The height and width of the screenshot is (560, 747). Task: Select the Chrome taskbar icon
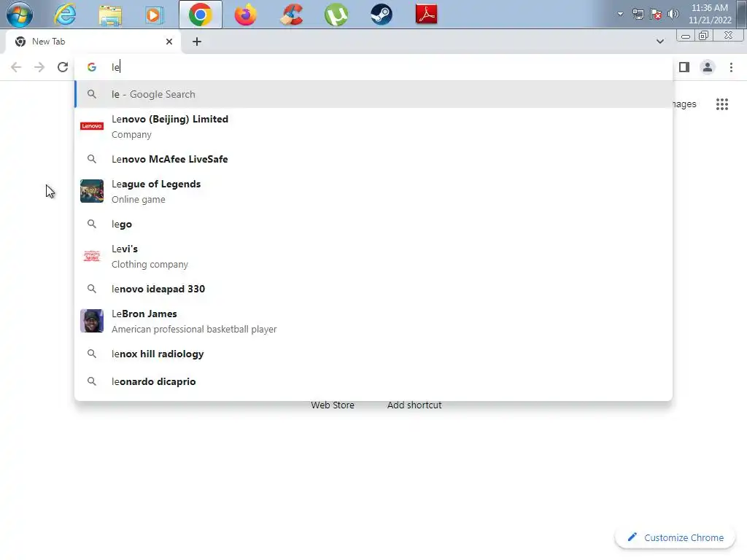[200, 15]
